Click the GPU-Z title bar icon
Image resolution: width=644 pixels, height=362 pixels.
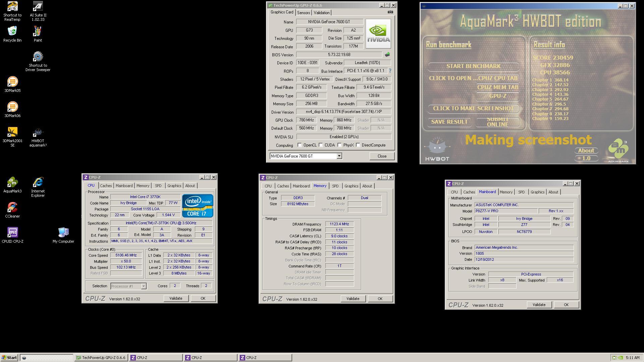(270, 5)
